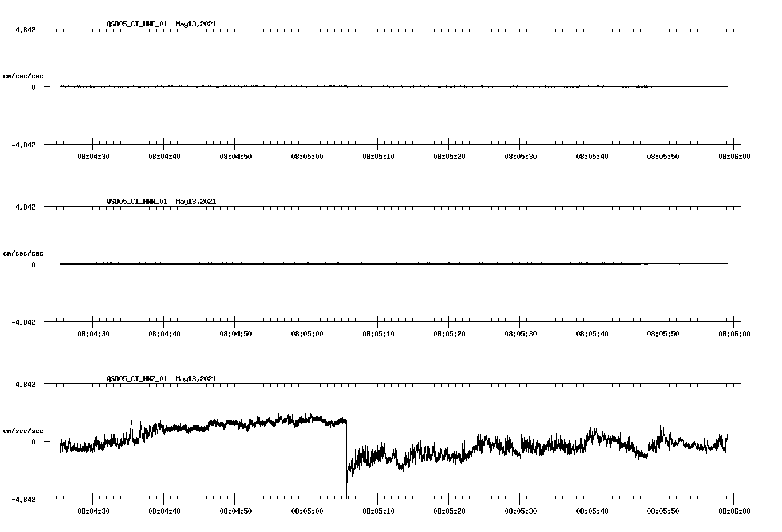The width and height of the screenshot is (782, 532).
Task: Click the -4.842 lower limit on HNN axis
Action: pos(24,322)
